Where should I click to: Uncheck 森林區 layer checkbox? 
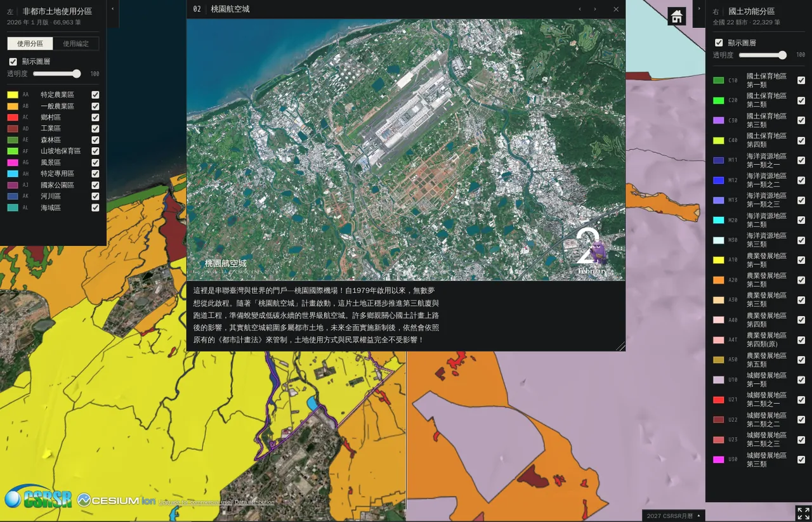[95, 140]
